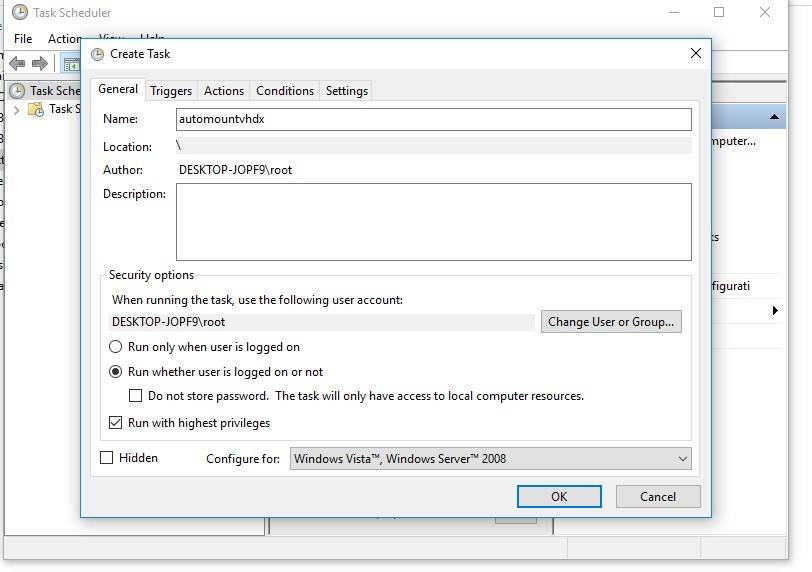The height and width of the screenshot is (572, 812).
Task: Expand the Task Scheduler Library tree node
Action: pos(16,110)
